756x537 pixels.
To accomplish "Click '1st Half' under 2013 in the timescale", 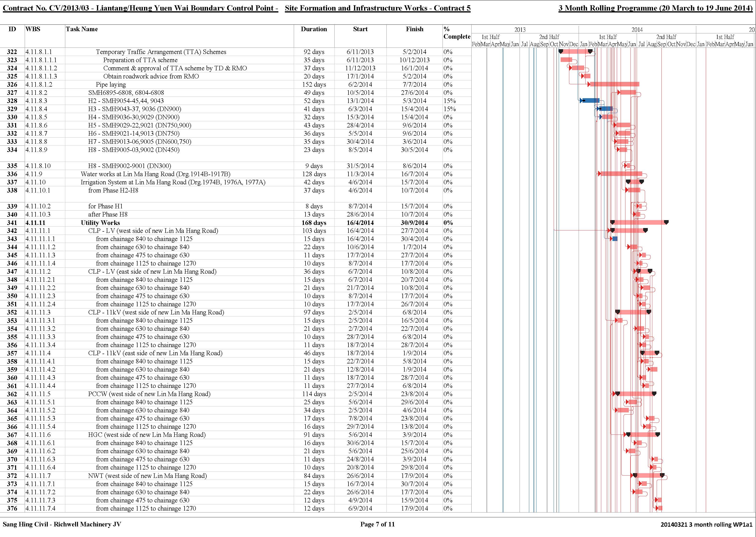I will (x=491, y=37).
